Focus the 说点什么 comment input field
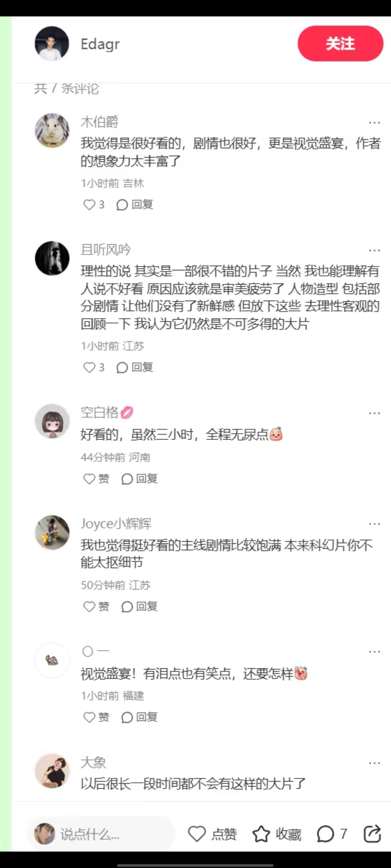 pyautogui.click(x=101, y=834)
